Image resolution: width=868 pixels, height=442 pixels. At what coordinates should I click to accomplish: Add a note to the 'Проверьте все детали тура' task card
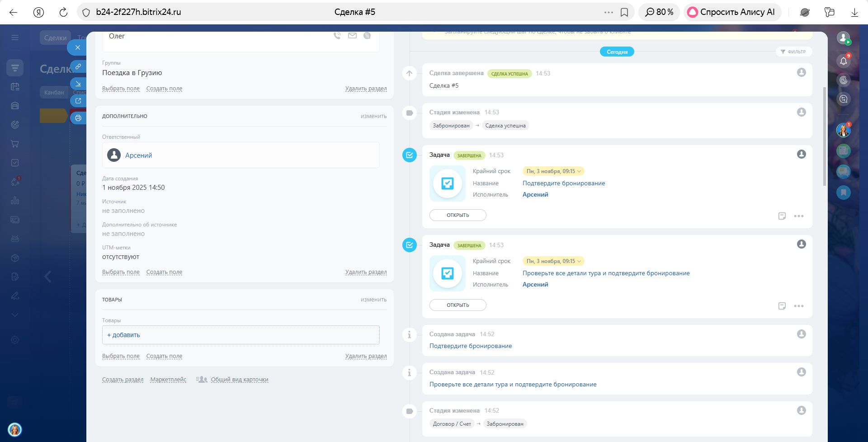click(x=782, y=306)
